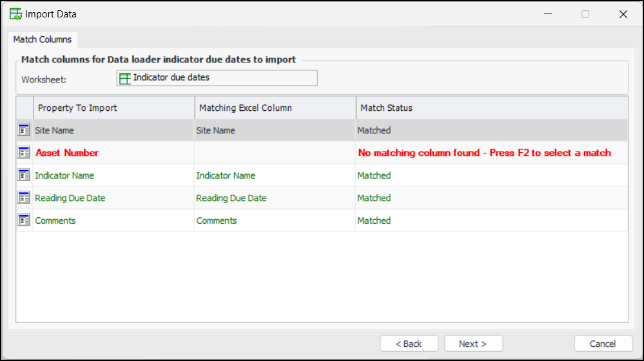Select the row icon for Comments
The image size is (644, 361).
[24, 220]
